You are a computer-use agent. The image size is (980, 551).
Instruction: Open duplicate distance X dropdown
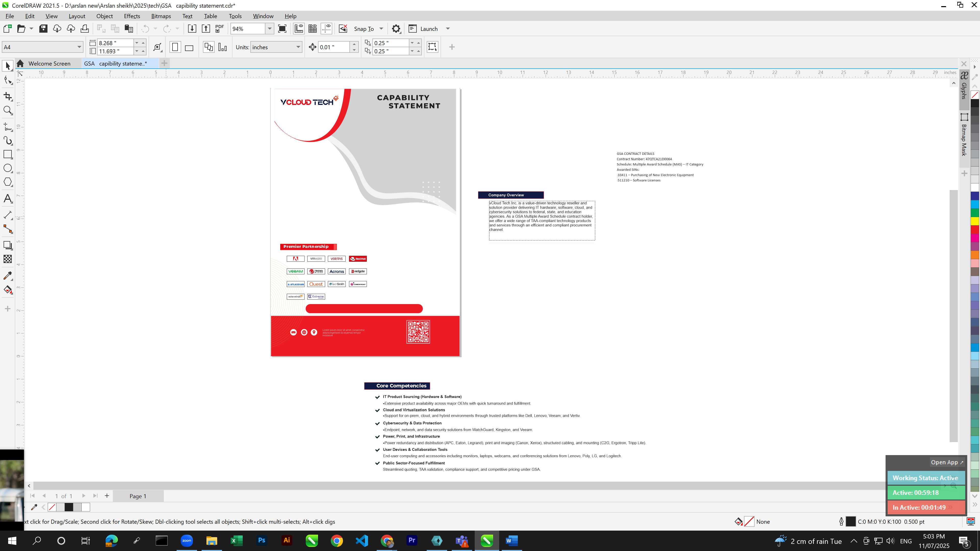(412, 43)
